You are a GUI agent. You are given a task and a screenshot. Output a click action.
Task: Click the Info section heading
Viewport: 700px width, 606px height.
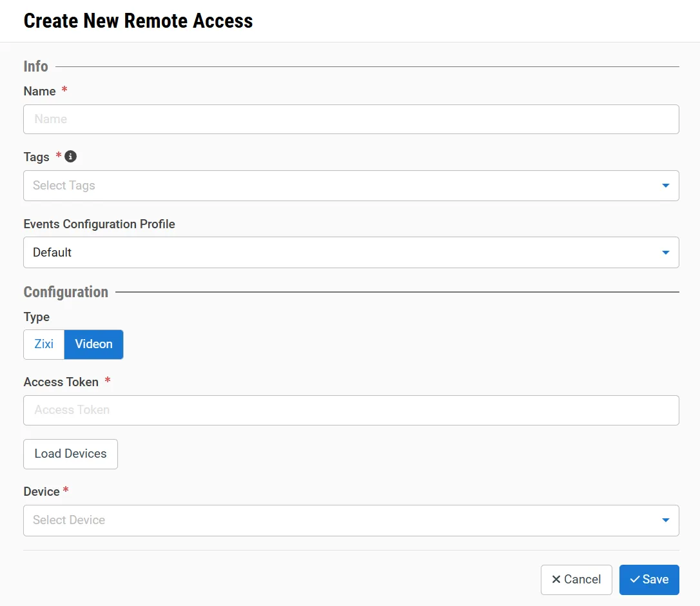tap(35, 66)
